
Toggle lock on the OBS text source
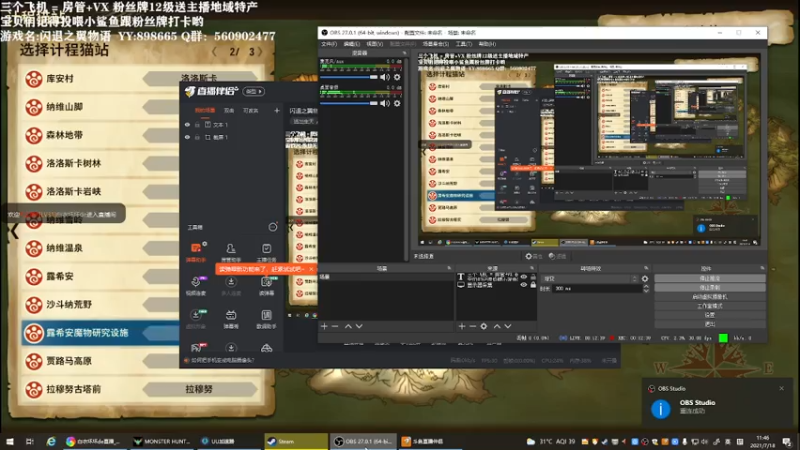(x=533, y=277)
